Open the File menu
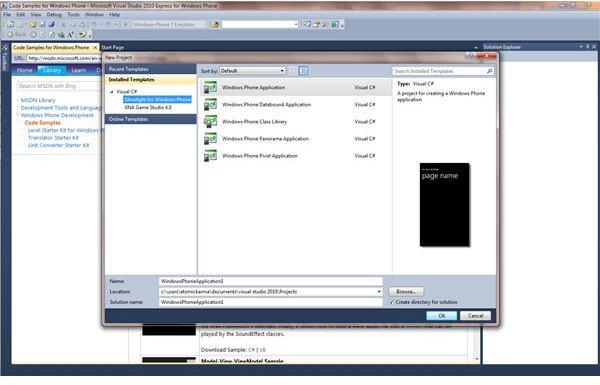 pos(7,15)
